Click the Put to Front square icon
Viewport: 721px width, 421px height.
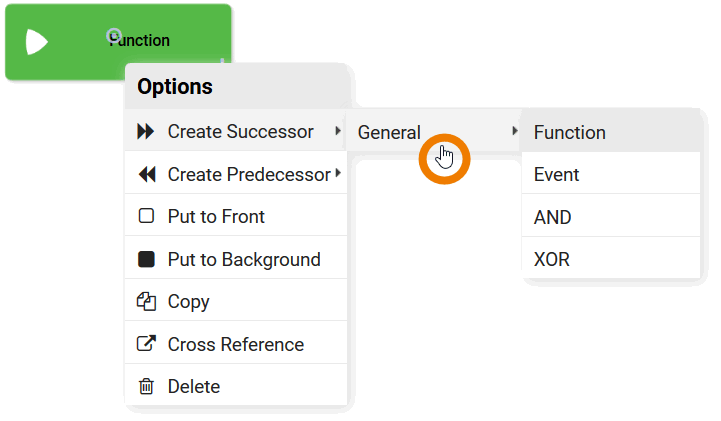click(x=146, y=217)
